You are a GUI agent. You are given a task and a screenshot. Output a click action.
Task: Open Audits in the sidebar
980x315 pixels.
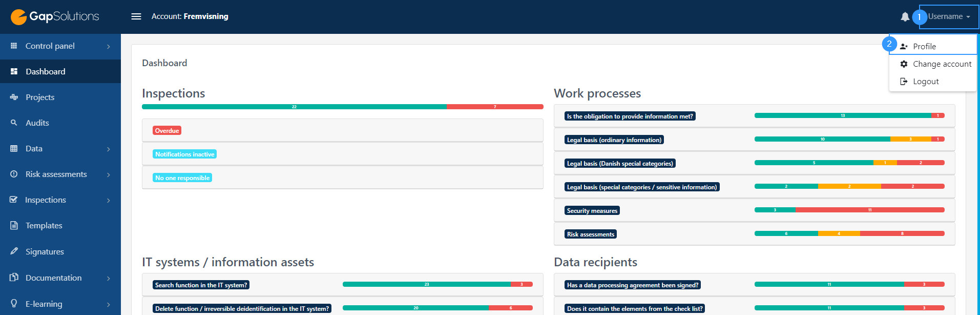[60, 123]
